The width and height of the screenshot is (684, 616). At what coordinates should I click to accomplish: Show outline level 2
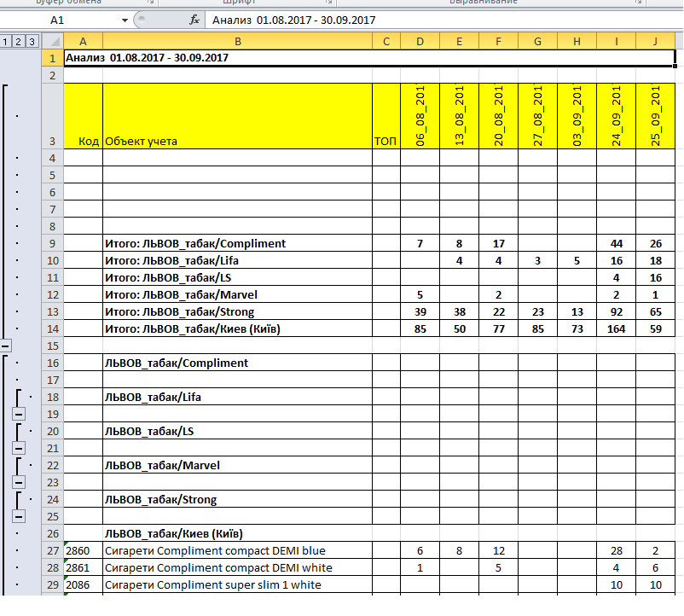point(18,42)
